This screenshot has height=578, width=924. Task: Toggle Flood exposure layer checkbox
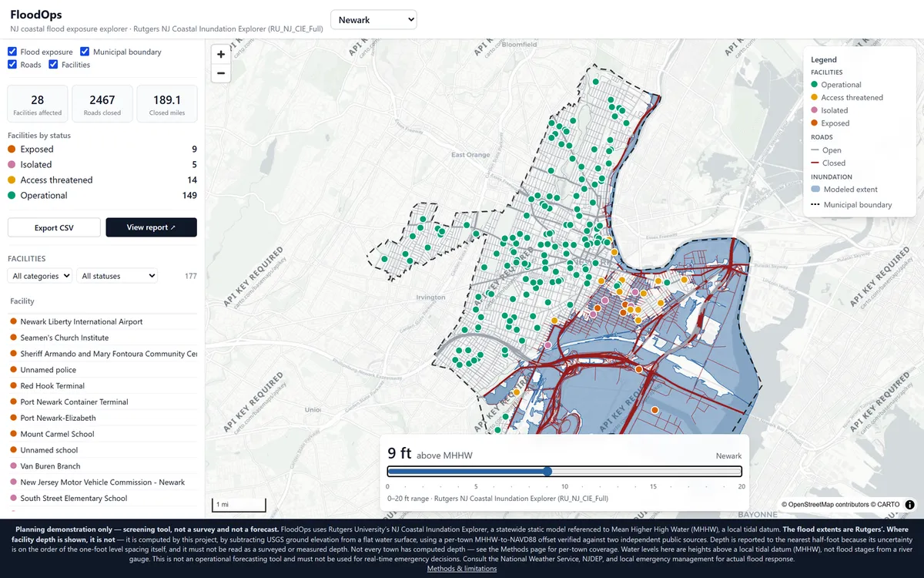[12, 52]
